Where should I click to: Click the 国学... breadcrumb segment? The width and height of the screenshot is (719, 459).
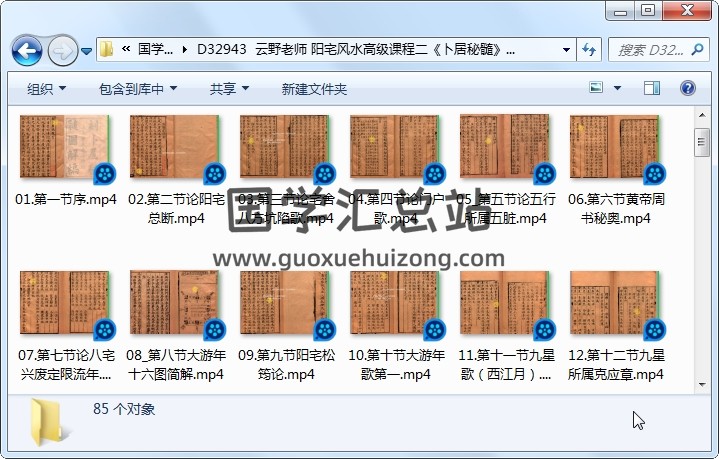click(155, 49)
